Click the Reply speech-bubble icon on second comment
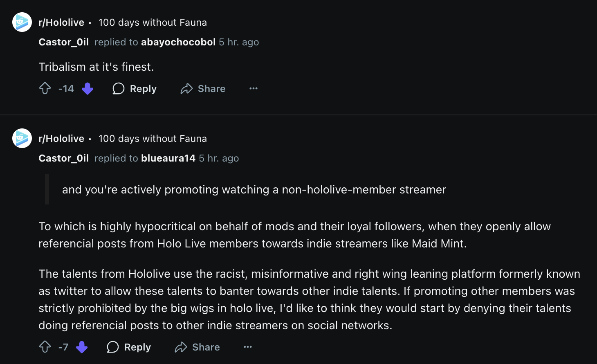The image size is (597, 364). coord(113,347)
